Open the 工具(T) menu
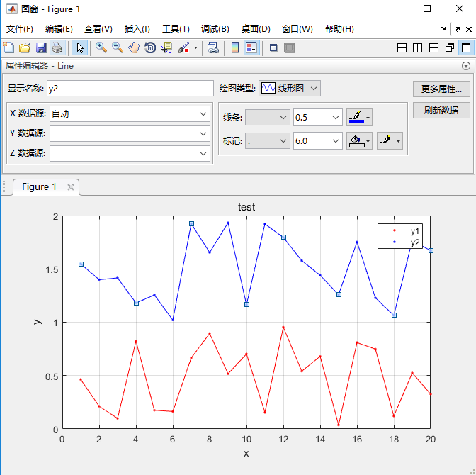 [176, 29]
